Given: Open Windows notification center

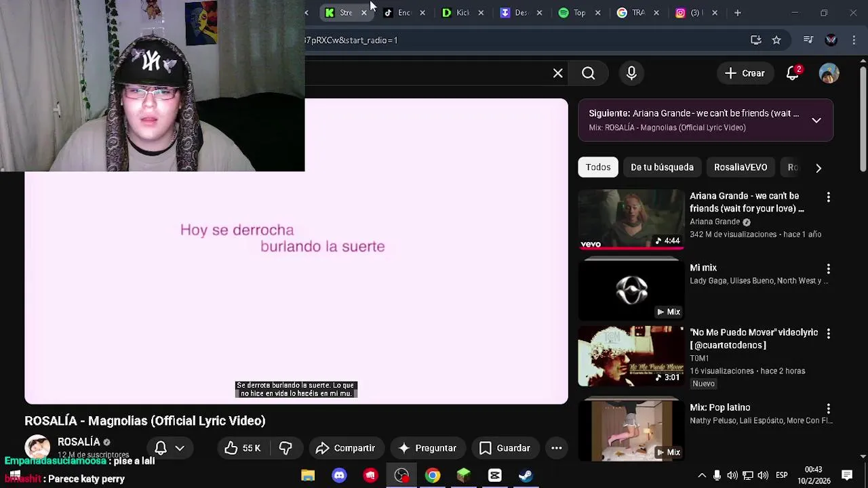Looking at the screenshot, I should click(x=847, y=475).
